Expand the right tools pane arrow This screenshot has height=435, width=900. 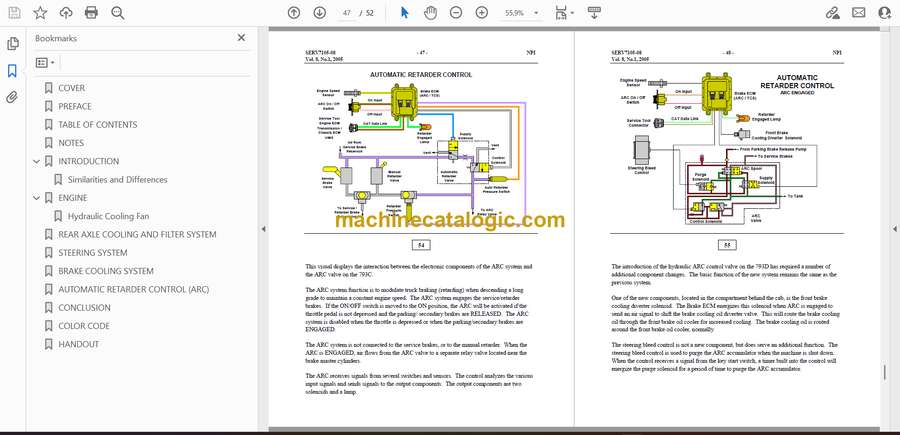(x=894, y=229)
